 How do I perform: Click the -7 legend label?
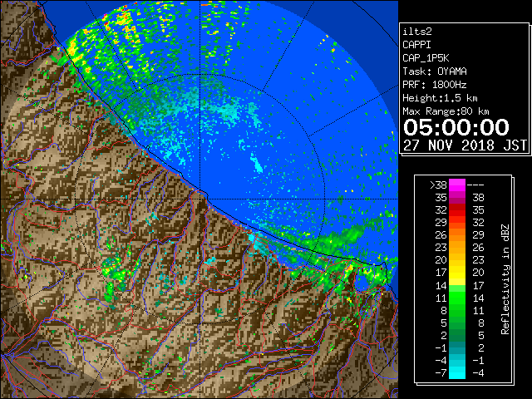(x=441, y=372)
